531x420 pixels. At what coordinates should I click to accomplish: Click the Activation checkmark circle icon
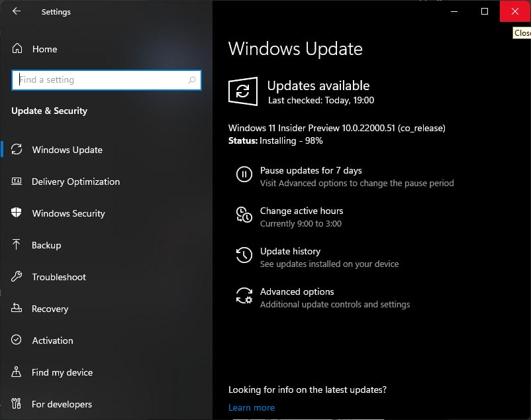pyautogui.click(x=17, y=340)
